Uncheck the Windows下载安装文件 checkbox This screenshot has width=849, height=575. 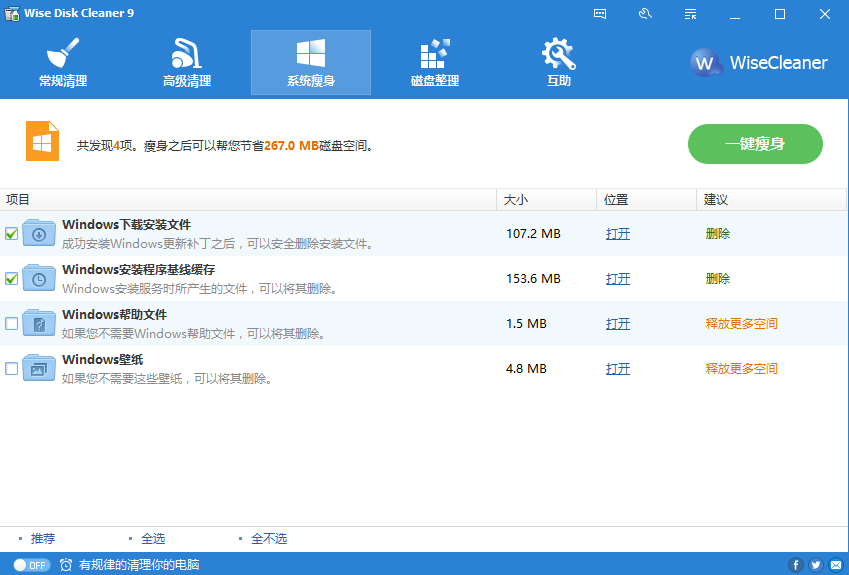12,234
